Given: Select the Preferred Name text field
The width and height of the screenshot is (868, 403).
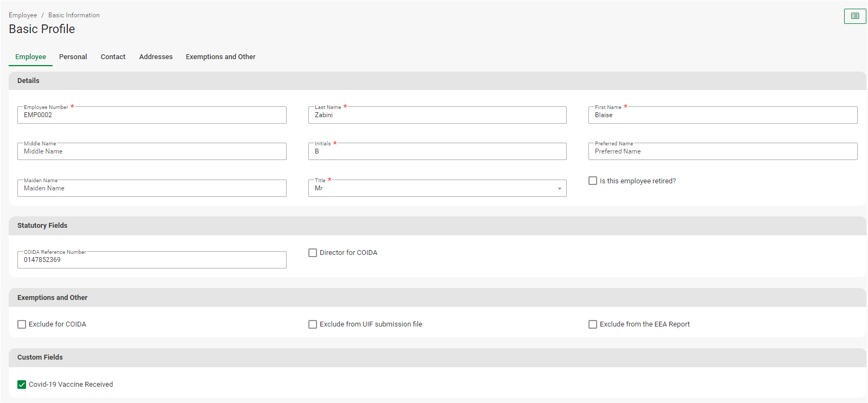Looking at the screenshot, I should [x=723, y=151].
